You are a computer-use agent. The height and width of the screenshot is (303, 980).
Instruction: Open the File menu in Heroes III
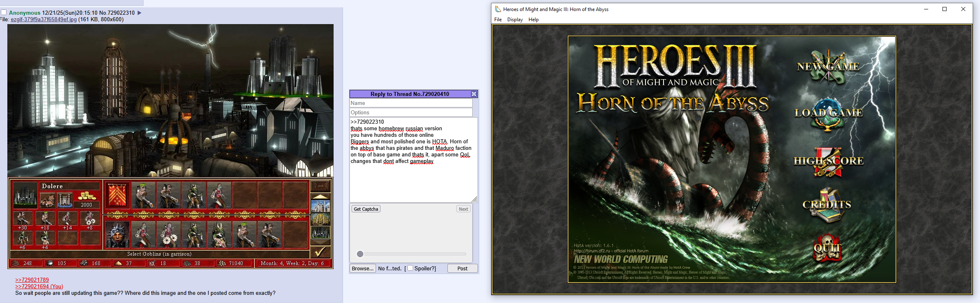tap(498, 20)
